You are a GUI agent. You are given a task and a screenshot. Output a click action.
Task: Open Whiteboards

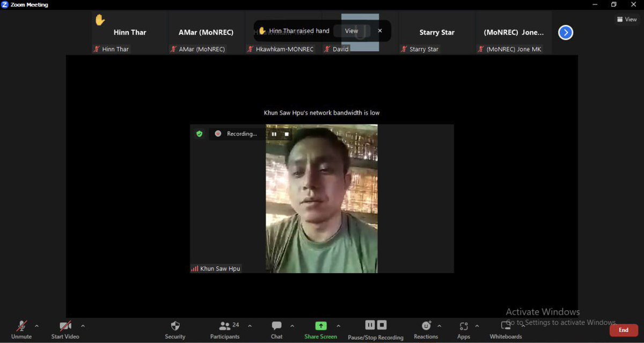coord(506,330)
